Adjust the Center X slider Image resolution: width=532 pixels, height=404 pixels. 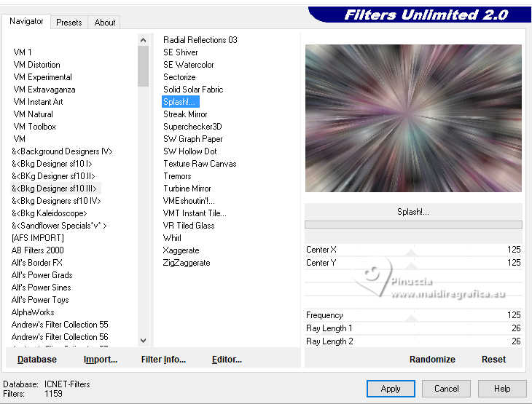(x=413, y=250)
